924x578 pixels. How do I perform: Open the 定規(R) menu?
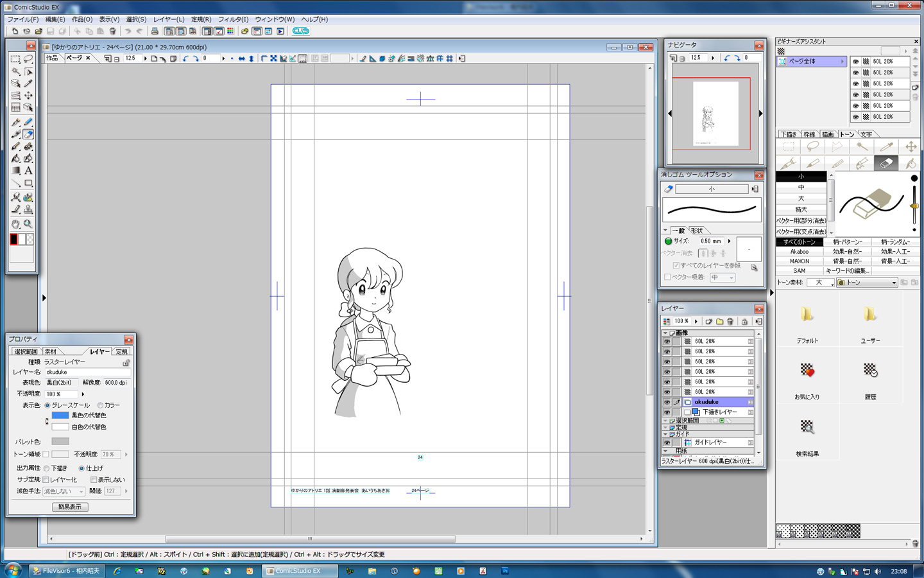(x=201, y=19)
